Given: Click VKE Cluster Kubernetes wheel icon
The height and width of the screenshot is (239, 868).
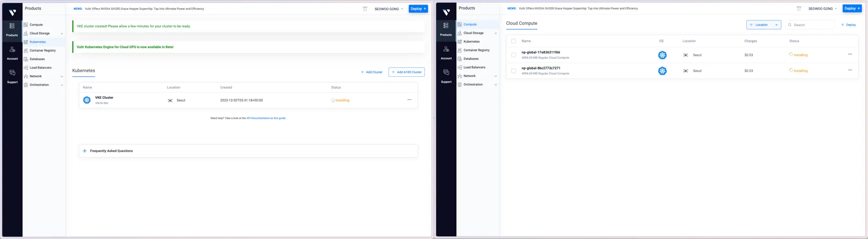Looking at the screenshot, I should (87, 100).
